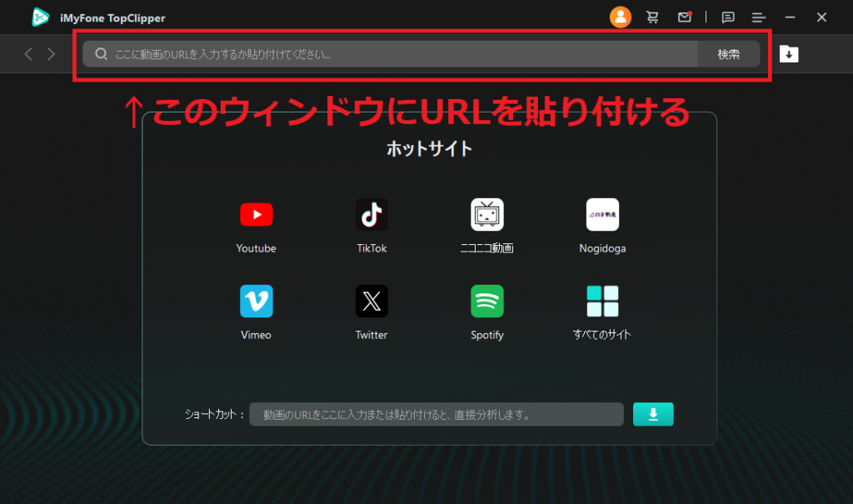Go forward with right arrow
Image resolution: width=853 pixels, height=504 pixels.
pos(51,54)
